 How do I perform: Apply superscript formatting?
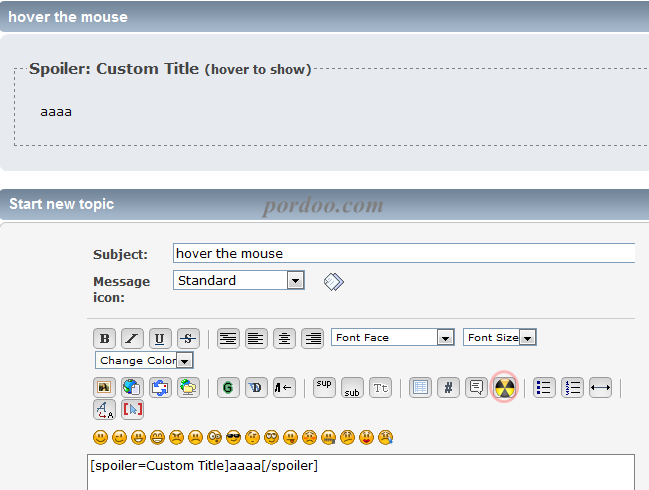click(324, 388)
